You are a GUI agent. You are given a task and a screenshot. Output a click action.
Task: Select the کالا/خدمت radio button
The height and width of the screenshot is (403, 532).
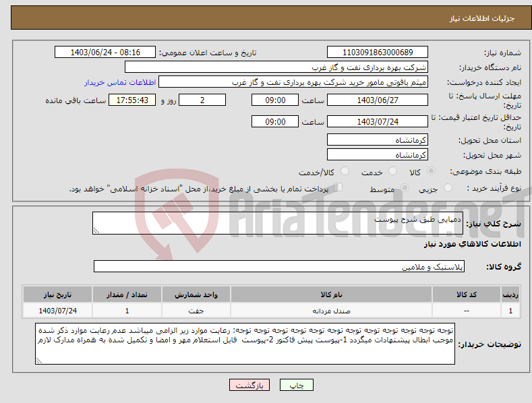tap(345, 171)
